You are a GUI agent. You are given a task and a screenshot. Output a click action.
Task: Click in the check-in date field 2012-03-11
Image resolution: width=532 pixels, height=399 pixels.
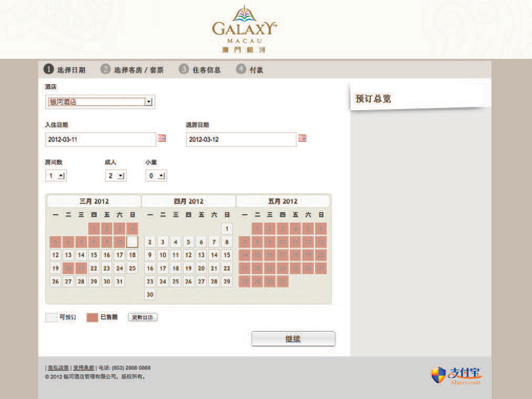point(101,140)
